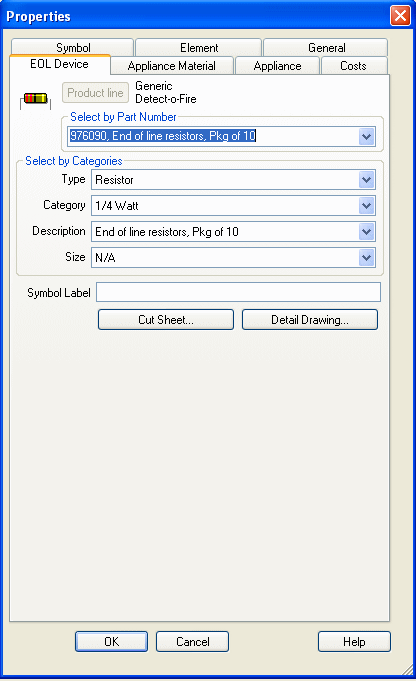
Task: Click the Detail Drawing button
Action: pyautogui.click(x=310, y=320)
